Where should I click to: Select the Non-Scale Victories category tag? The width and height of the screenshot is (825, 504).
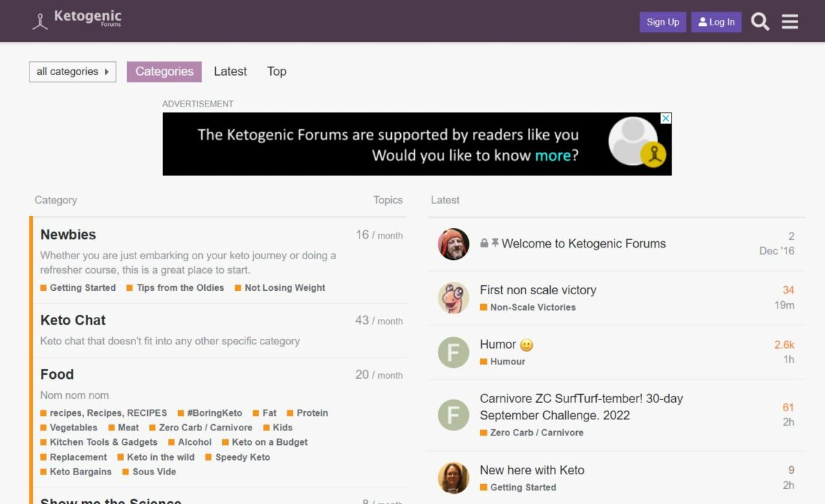(x=532, y=307)
